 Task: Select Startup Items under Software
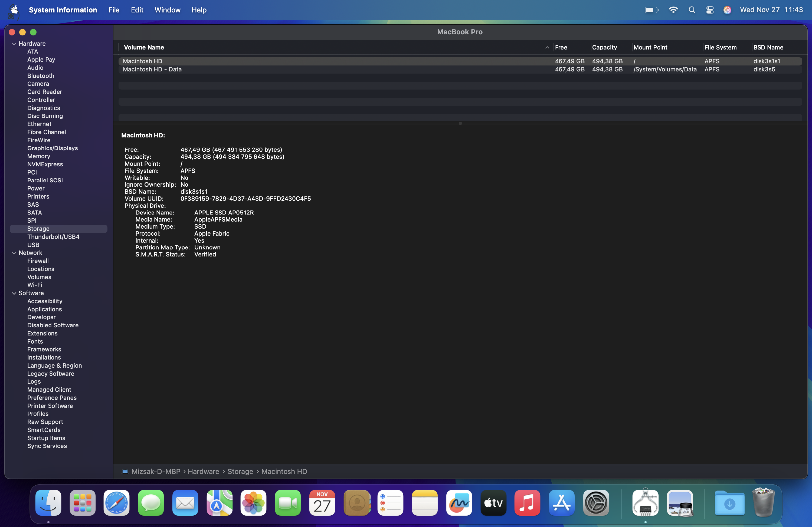pos(46,438)
